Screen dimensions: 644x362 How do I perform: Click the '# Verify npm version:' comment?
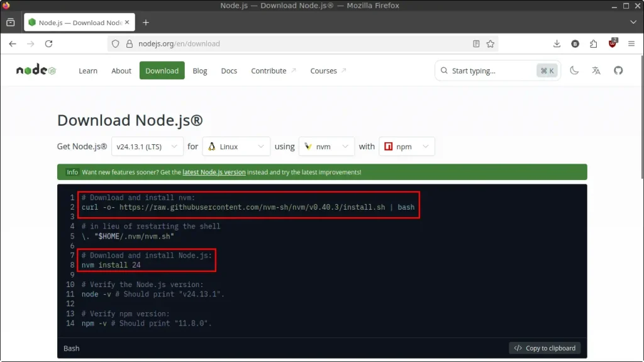[125, 314]
